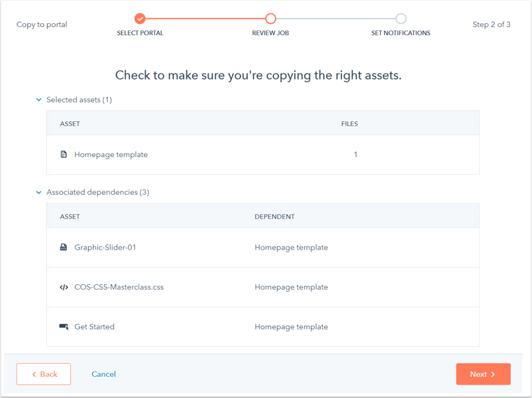532x398 pixels.
Task: Click Homepage template in selected assets
Action: (111, 154)
